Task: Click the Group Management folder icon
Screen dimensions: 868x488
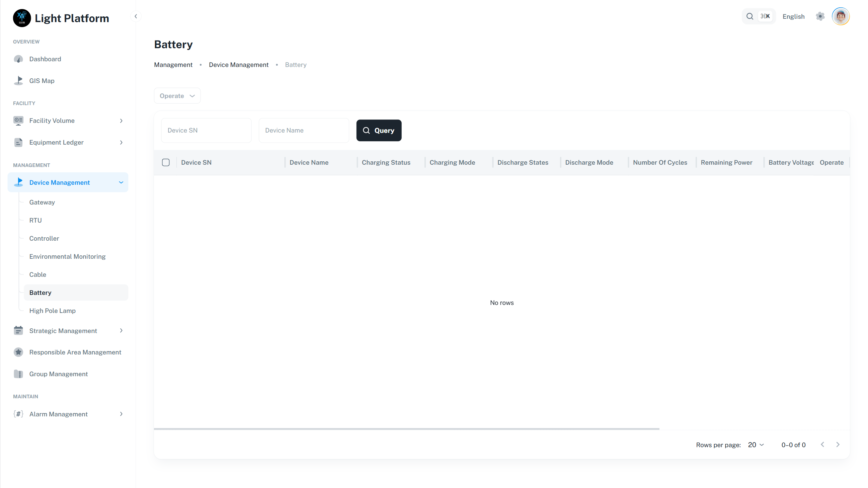Action: pos(18,374)
